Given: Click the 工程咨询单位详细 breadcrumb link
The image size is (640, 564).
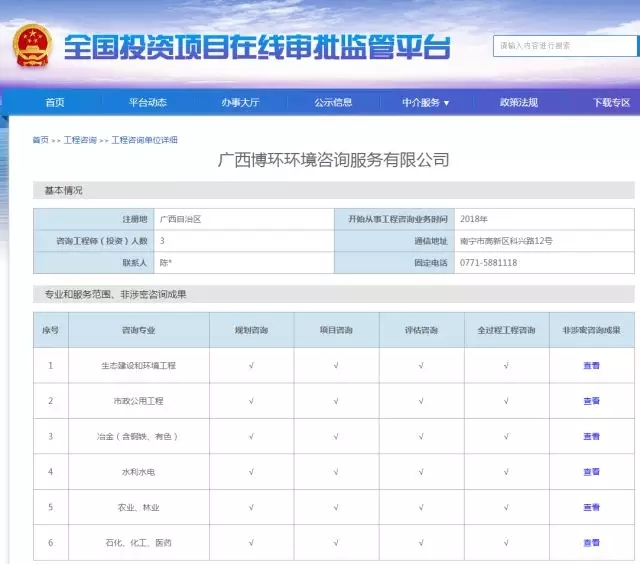Looking at the screenshot, I should (144, 141).
